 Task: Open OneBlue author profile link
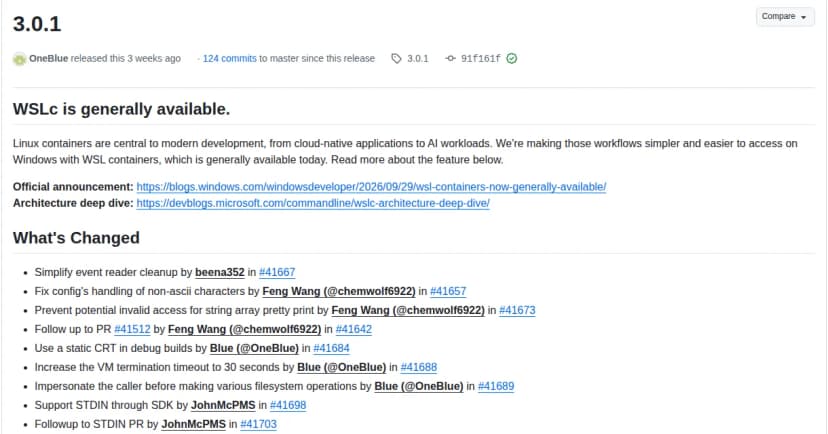[x=49, y=59]
